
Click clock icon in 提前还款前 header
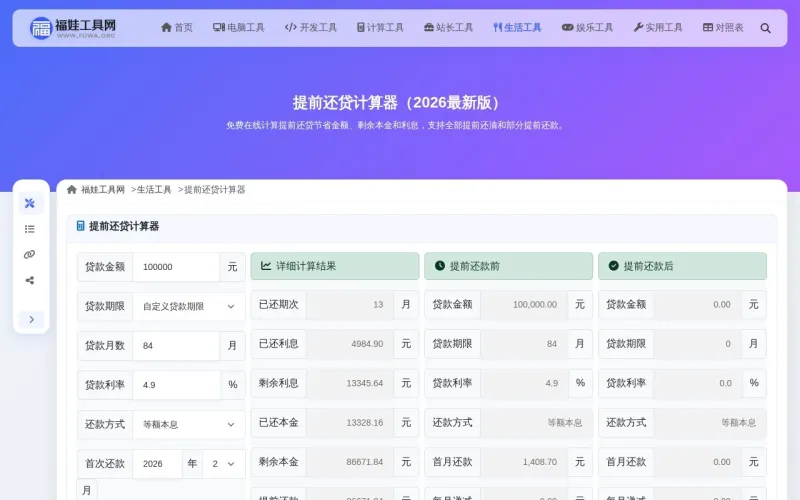[440, 266]
